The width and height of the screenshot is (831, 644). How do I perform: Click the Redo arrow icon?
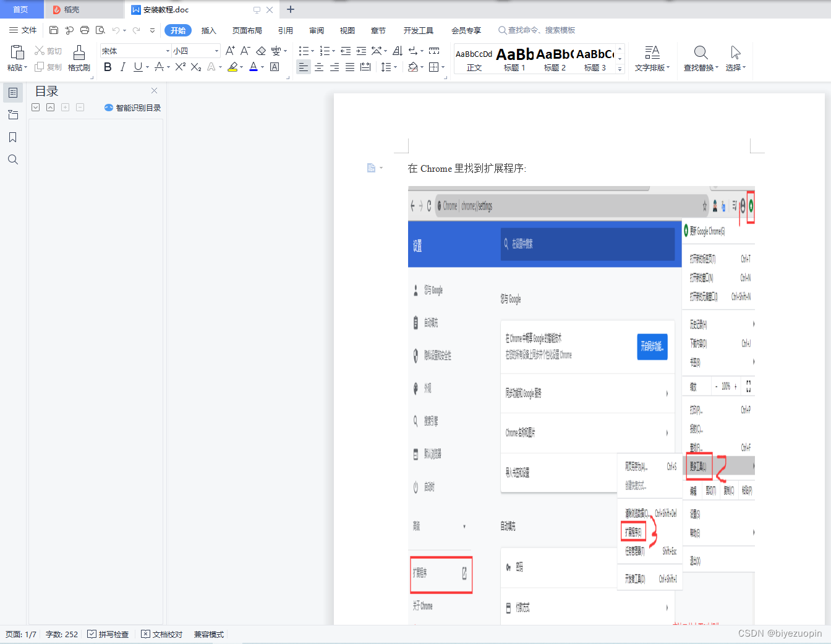[x=136, y=30]
